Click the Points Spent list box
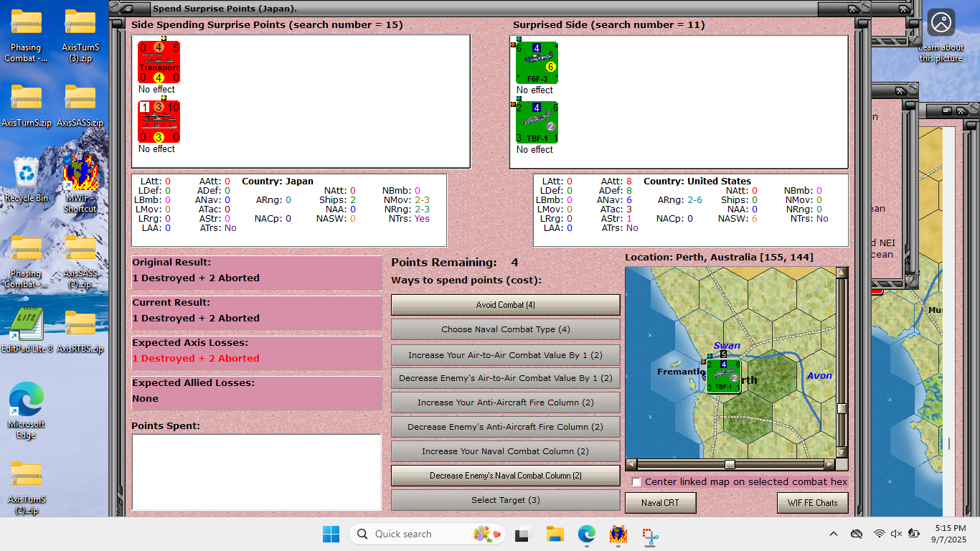Image resolution: width=980 pixels, height=551 pixels. (x=256, y=472)
